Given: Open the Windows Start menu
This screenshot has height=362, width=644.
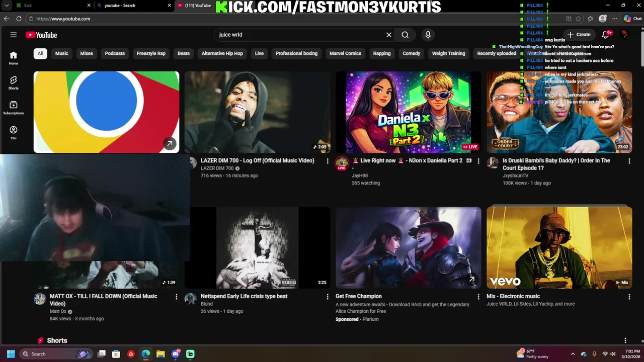Looking at the screenshot, I should (11, 354).
